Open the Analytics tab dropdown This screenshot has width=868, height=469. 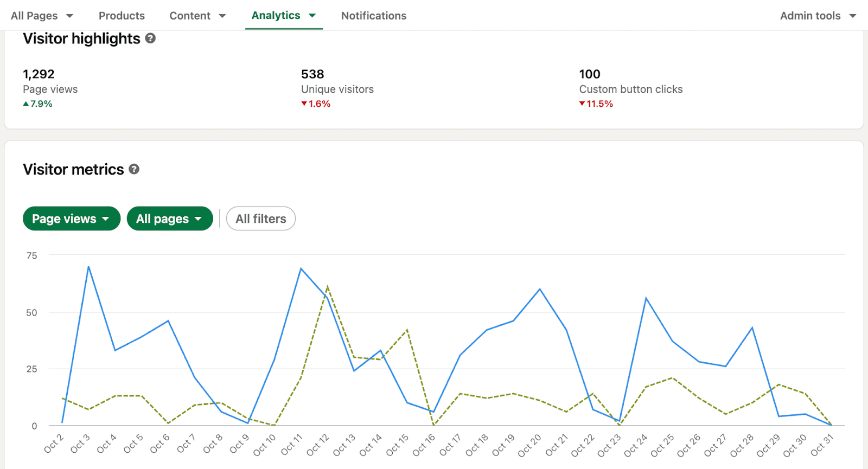(x=283, y=16)
